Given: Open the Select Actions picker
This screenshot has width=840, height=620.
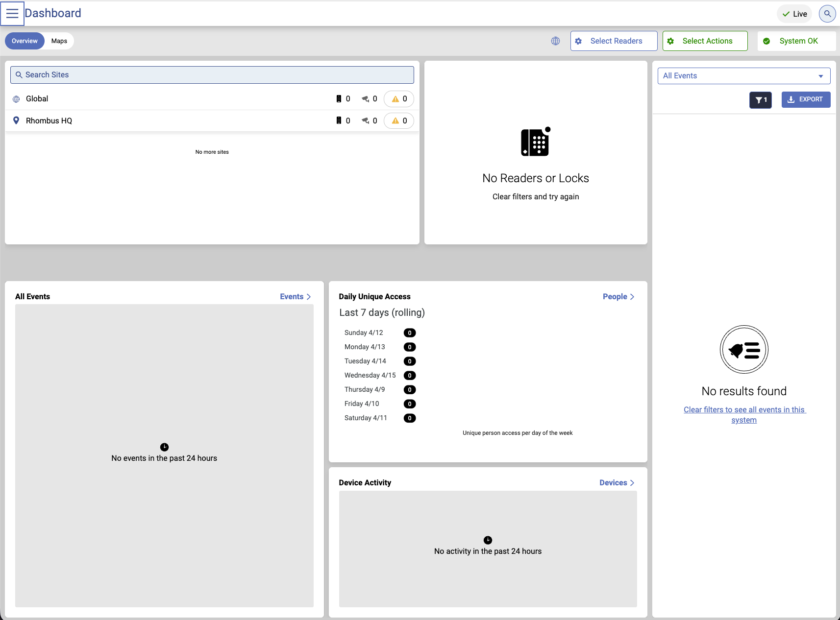Looking at the screenshot, I should click(x=705, y=41).
